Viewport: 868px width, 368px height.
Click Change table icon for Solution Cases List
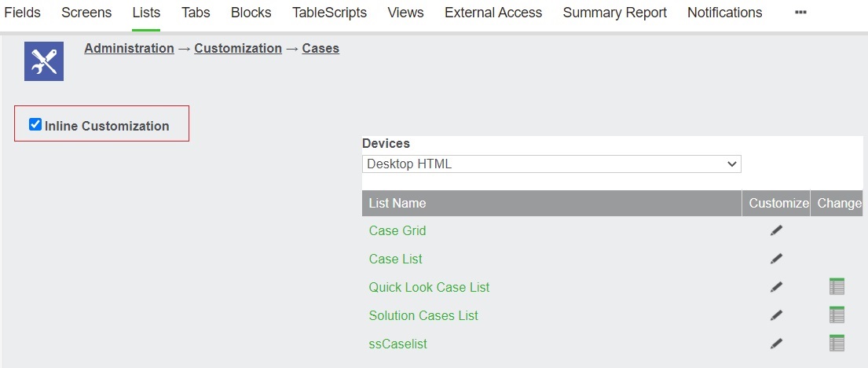(837, 315)
